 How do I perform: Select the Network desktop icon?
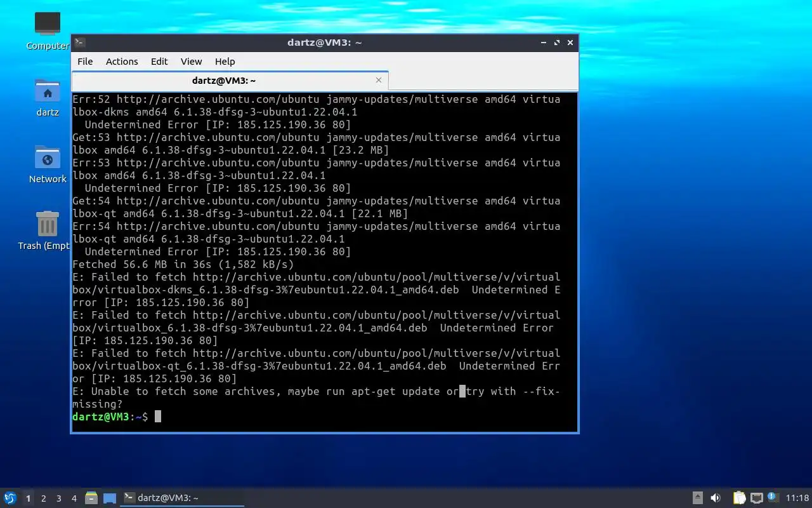pos(48,164)
